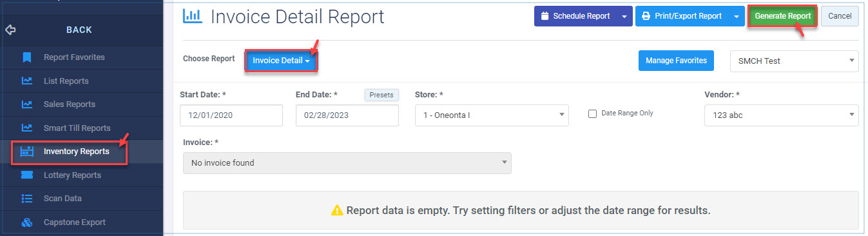868x236 pixels.
Task: Open the SMCH Test favorites dropdown
Action: (794, 61)
